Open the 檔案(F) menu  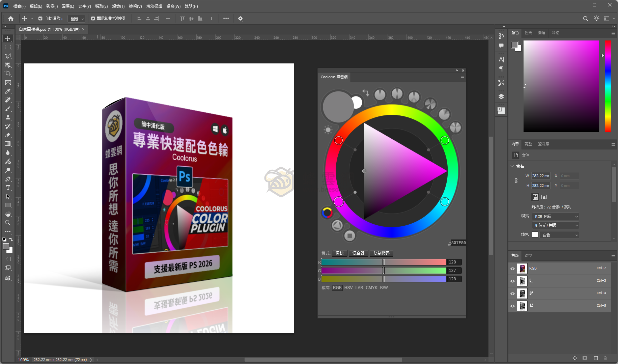[19, 6]
